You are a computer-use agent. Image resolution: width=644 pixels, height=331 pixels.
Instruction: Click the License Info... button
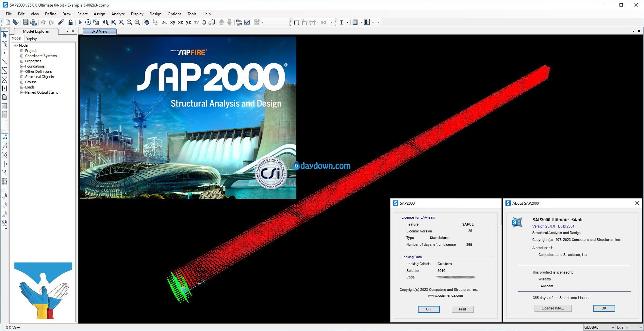(553, 308)
